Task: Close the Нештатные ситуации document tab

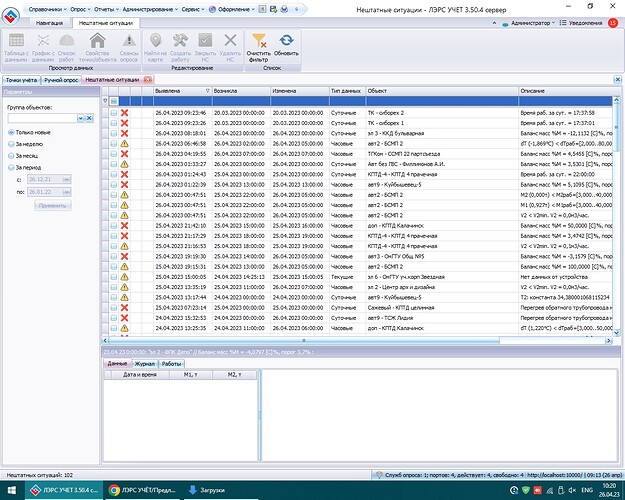Action: pyautogui.click(x=148, y=80)
